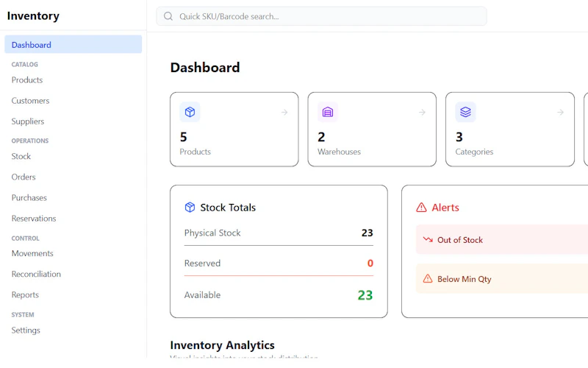The image size is (588, 368).
Task: Click the cube icon beside Stock Totals
Action: click(x=190, y=208)
